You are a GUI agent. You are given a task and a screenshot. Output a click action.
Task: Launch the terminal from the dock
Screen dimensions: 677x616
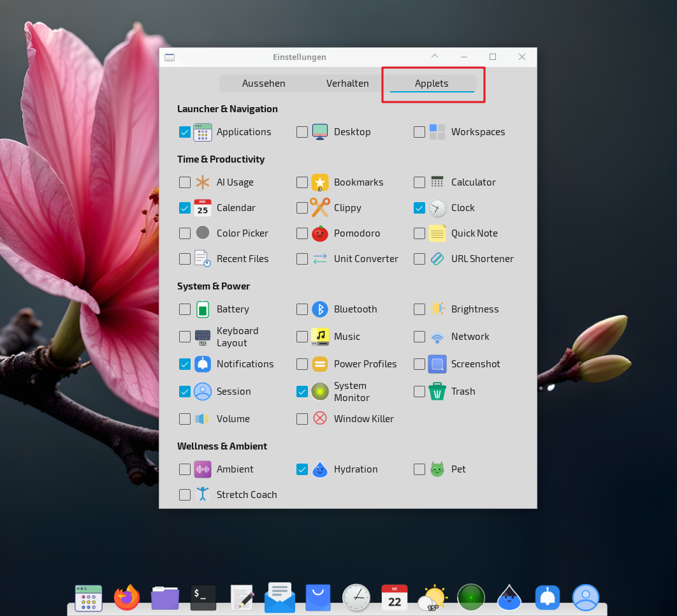(x=203, y=598)
